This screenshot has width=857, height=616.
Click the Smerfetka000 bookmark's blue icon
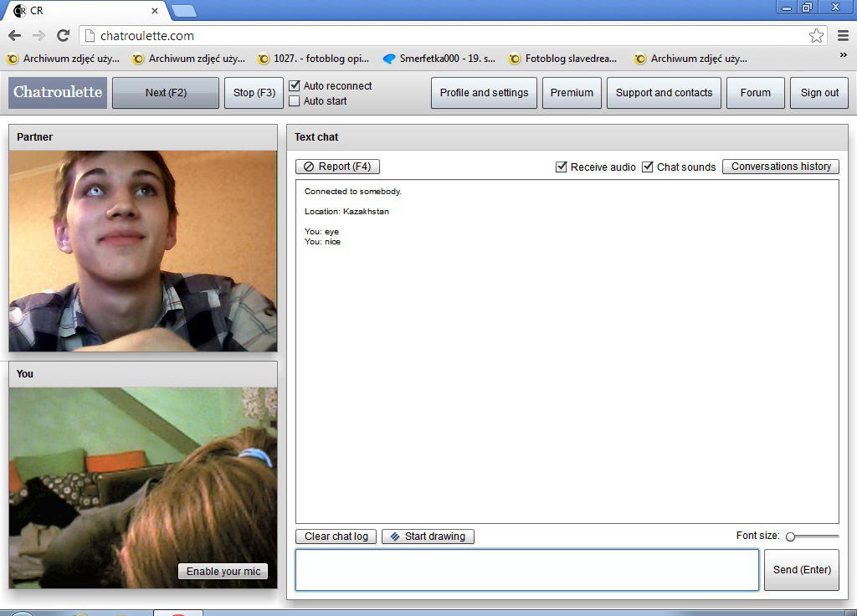click(388, 59)
